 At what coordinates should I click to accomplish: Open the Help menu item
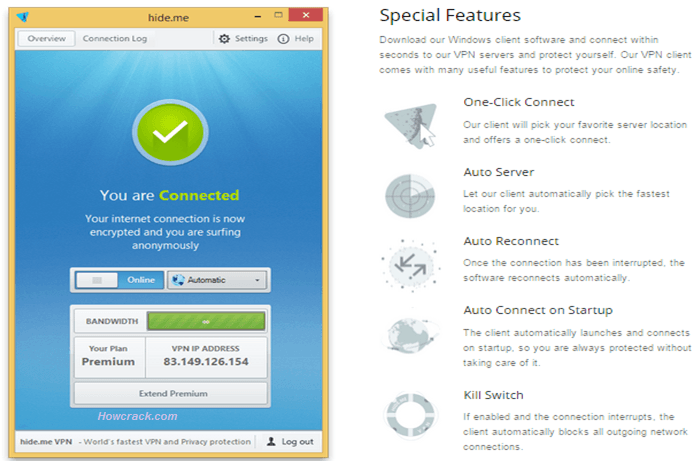[x=304, y=39]
